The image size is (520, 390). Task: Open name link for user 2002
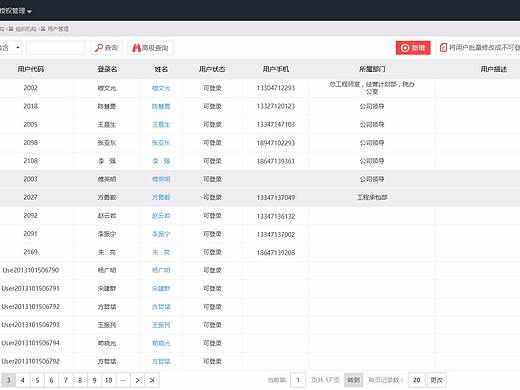point(161,88)
